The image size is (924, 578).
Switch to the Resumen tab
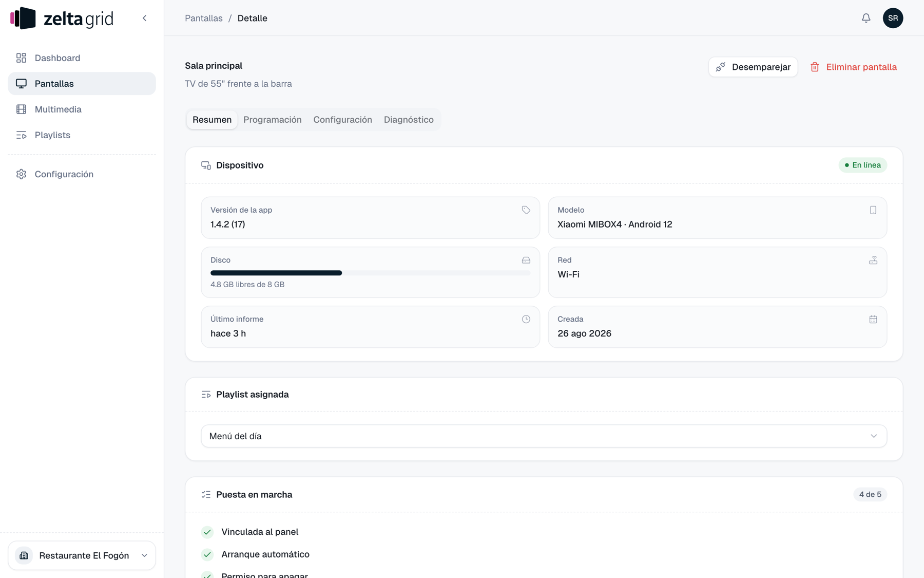[x=212, y=120]
